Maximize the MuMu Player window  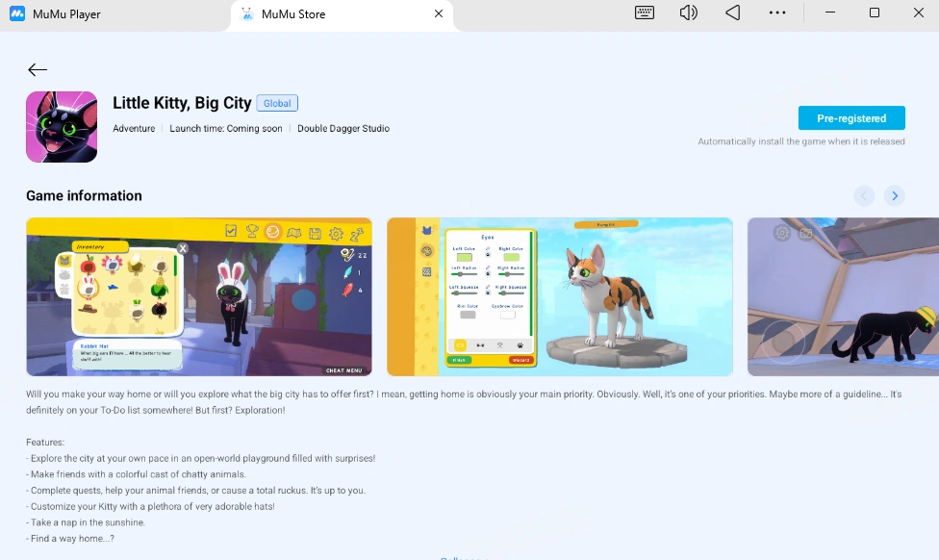coord(875,13)
